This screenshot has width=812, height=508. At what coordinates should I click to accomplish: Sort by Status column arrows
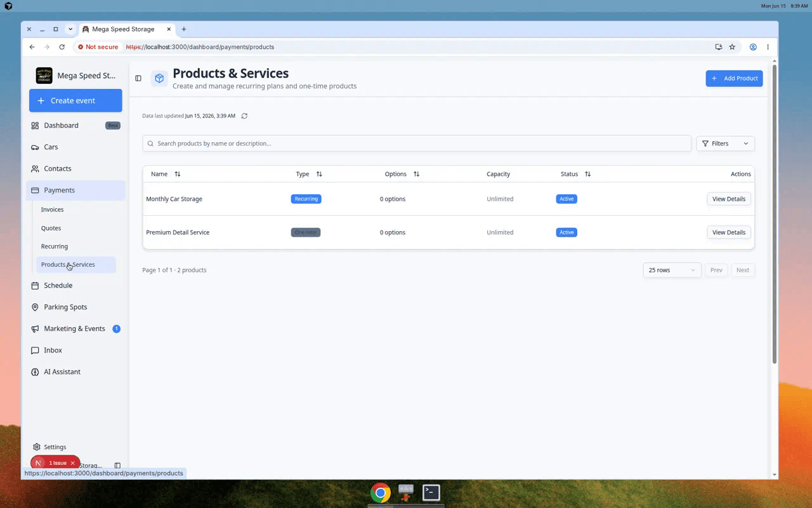(x=587, y=174)
